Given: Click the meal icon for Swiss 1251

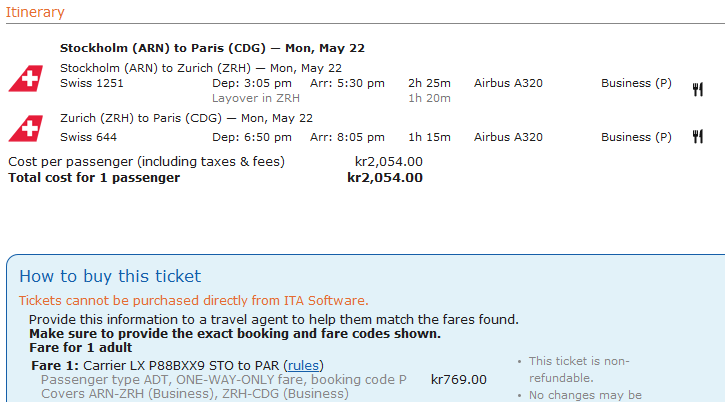Looking at the screenshot, I should 697,89.
